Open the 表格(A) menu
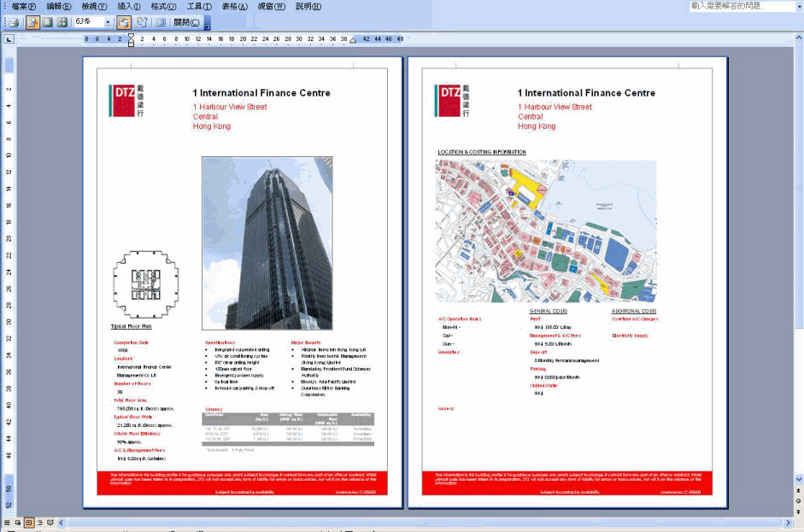Image resolution: width=804 pixels, height=532 pixels. click(x=234, y=7)
